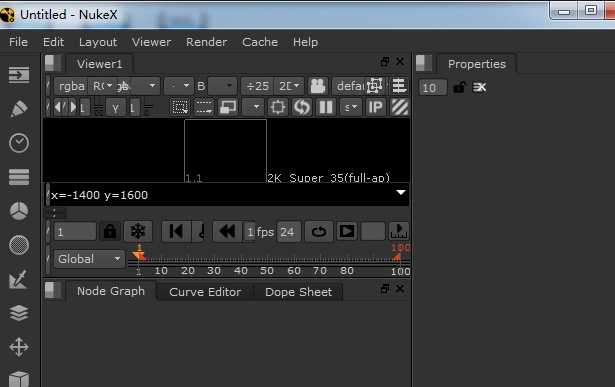The image size is (615, 387).
Task: Open the Global frame range dropdown
Action: (89, 259)
